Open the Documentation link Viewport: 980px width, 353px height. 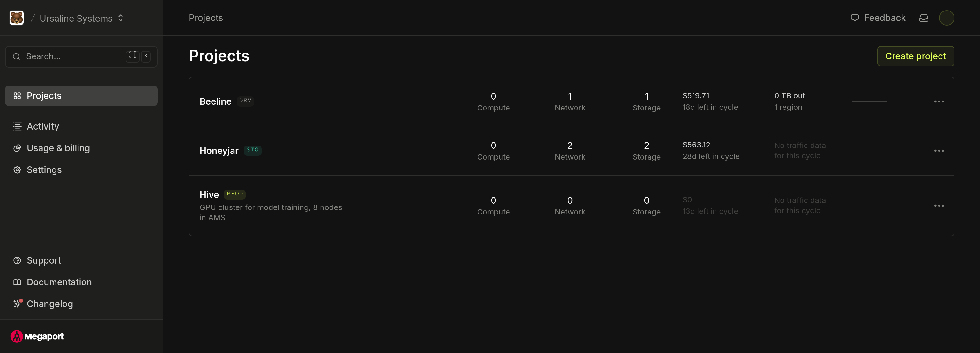pyautogui.click(x=81, y=282)
